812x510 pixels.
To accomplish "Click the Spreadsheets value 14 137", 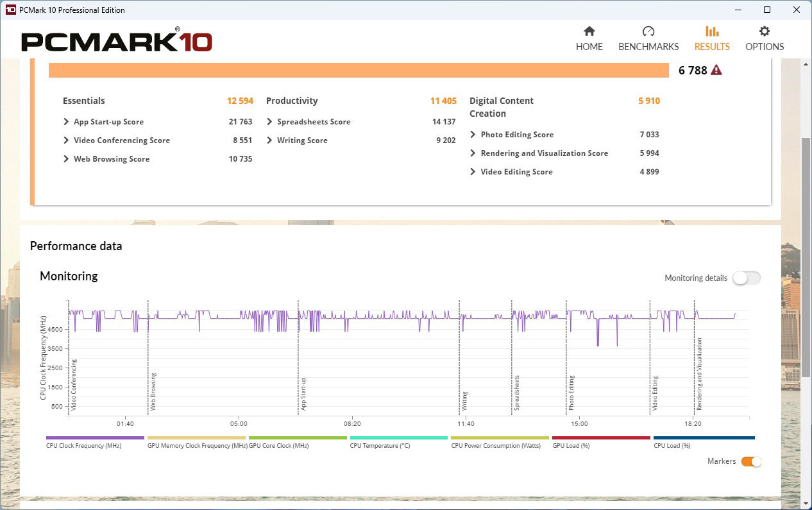I will 444,122.
